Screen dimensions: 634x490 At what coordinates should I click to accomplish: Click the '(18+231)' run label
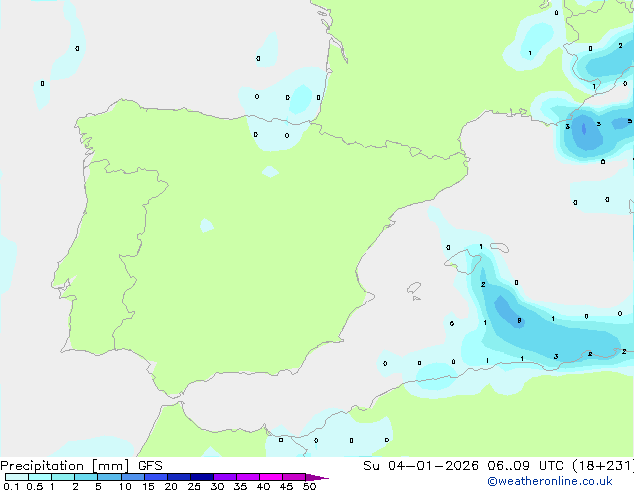click(x=603, y=466)
